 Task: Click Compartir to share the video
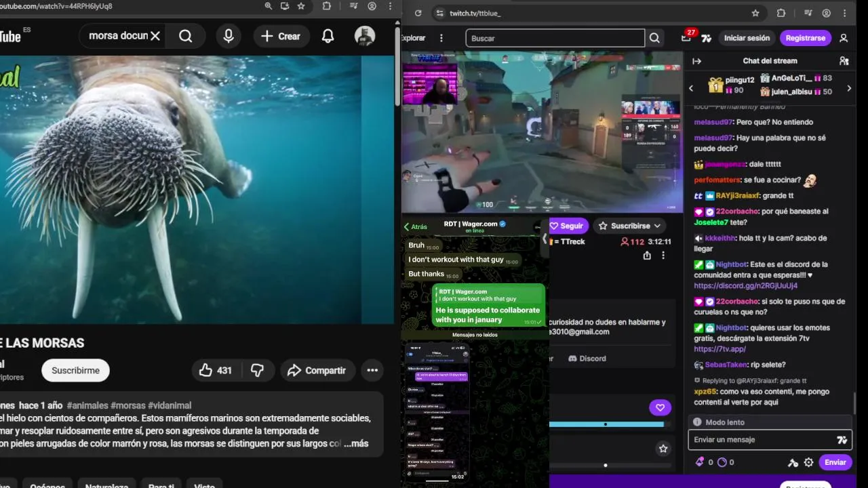tap(317, 370)
